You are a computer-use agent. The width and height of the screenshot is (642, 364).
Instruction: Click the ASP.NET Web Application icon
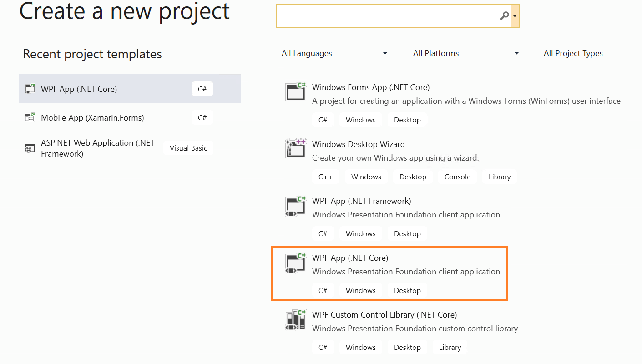(30, 148)
